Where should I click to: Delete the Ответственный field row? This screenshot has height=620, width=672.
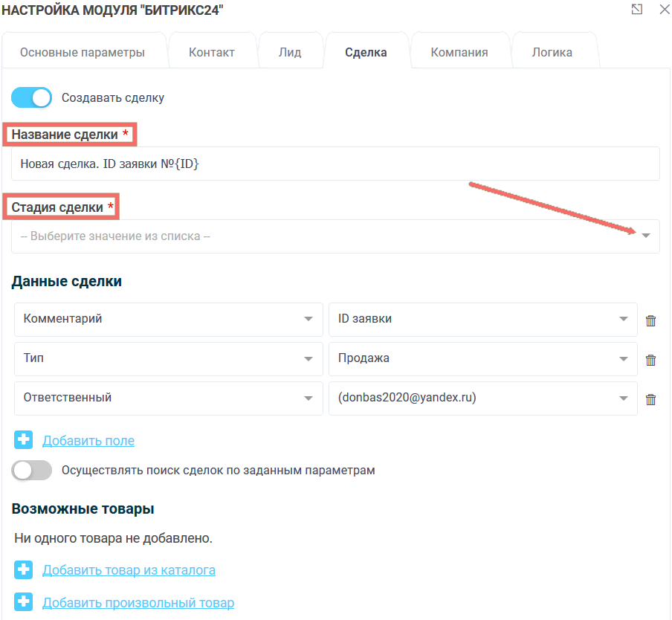pos(650,399)
